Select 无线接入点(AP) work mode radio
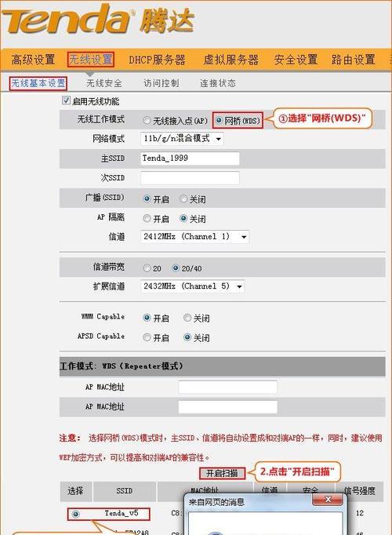Screen dimensions: 392x535 tap(147, 121)
